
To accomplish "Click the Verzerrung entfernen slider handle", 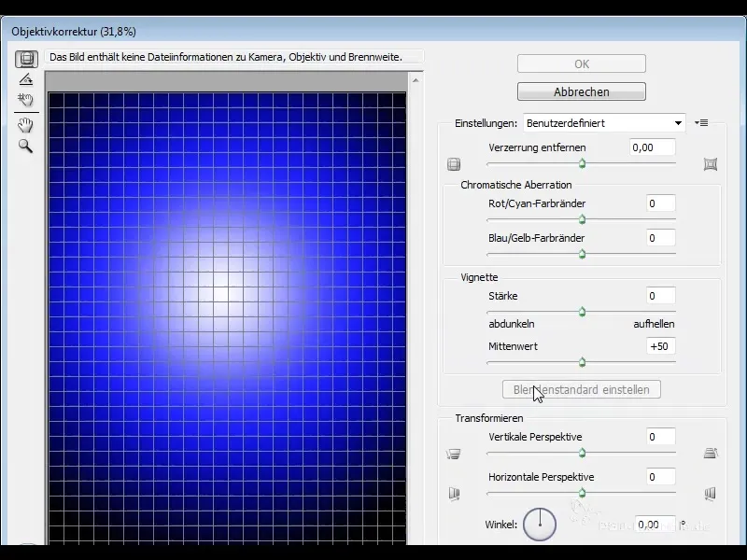I will pyautogui.click(x=582, y=164).
